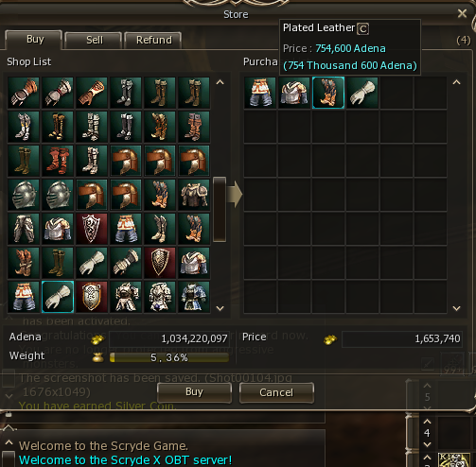Screen dimensions: 476x467
Task: Click the arrow to move item to purchase list
Action: pyautogui.click(x=235, y=195)
